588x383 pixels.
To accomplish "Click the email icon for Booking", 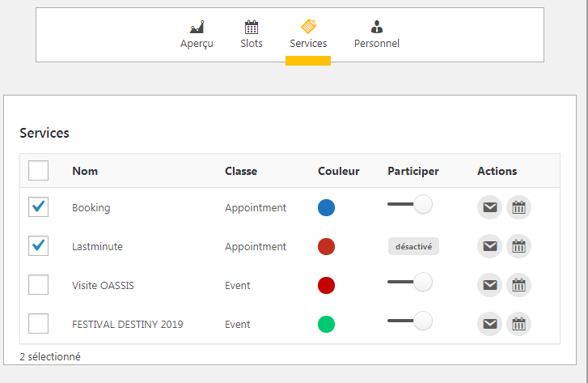I will point(489,207).
